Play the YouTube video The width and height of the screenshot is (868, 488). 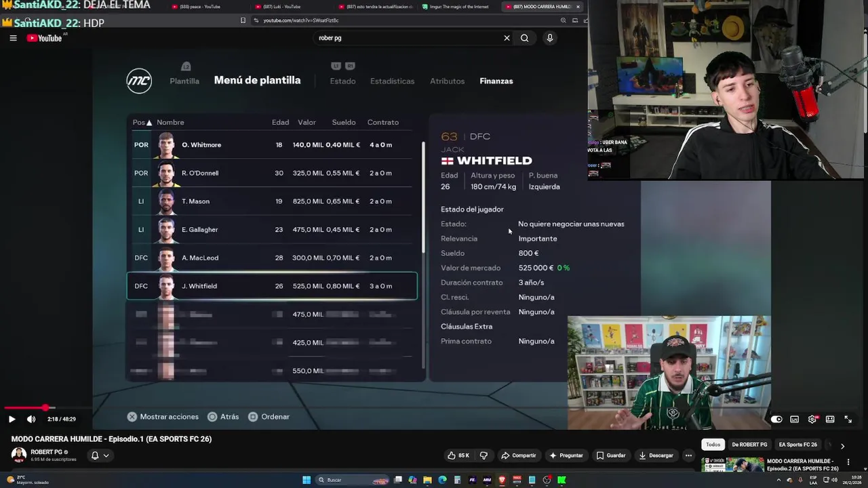[12, 419]
